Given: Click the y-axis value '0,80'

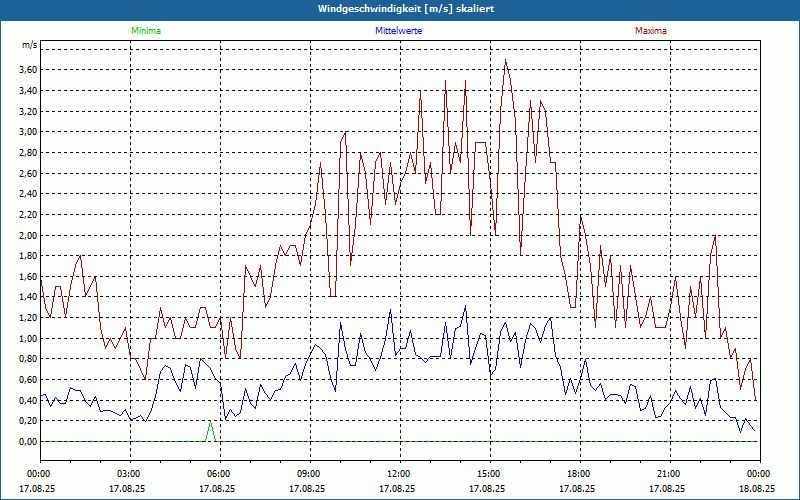Looking at the screenshot, I should tap(28, 359).
